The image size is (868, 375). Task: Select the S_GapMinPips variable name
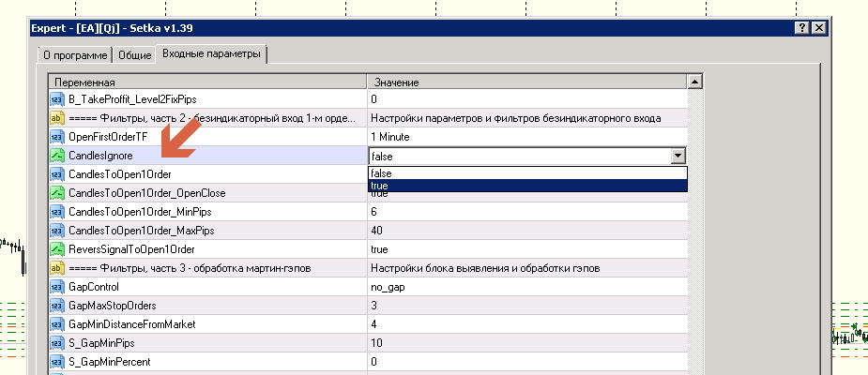[102, 343]
